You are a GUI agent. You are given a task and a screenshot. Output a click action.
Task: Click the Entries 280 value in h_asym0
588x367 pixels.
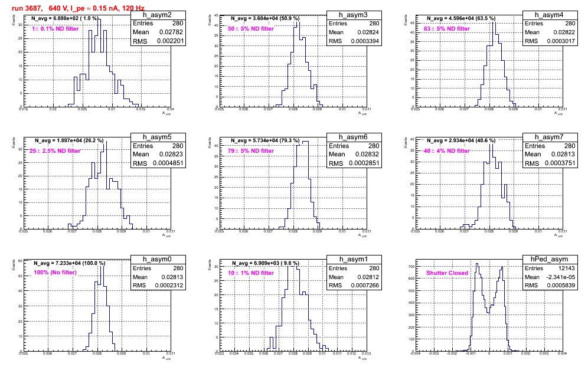click(x=178, y=268)
